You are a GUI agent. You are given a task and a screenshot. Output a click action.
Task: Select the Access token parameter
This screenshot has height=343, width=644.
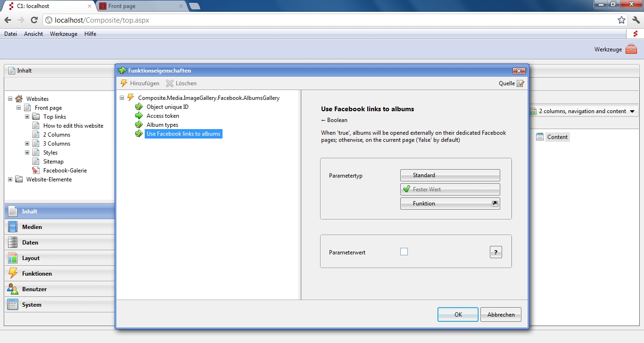[163, 116]
